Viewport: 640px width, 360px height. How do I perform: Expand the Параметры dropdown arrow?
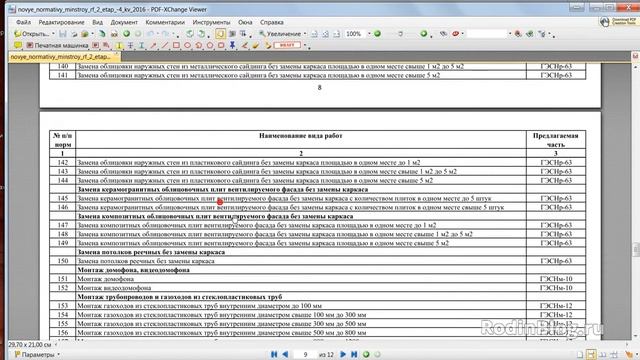coord(58,355)
